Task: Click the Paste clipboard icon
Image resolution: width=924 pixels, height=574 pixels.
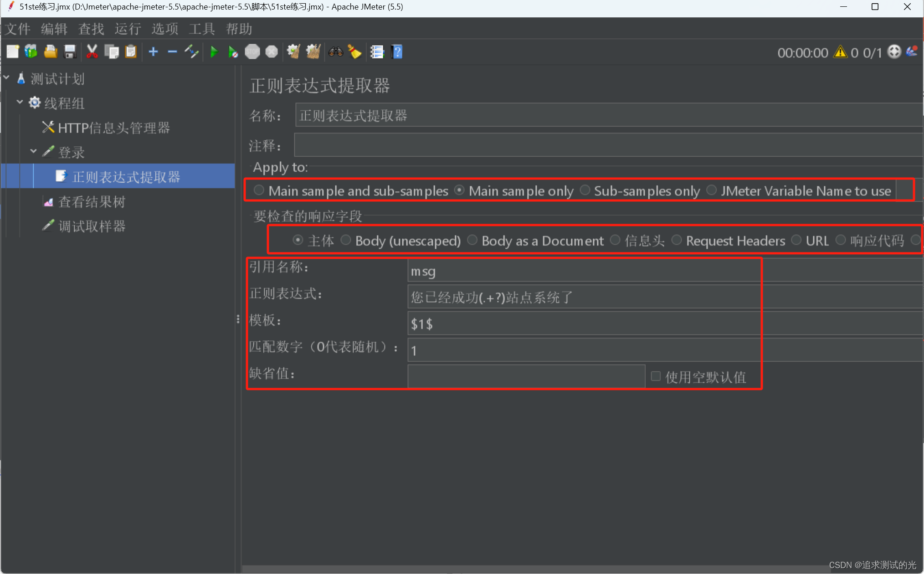Action: click(x=131, y=52)
